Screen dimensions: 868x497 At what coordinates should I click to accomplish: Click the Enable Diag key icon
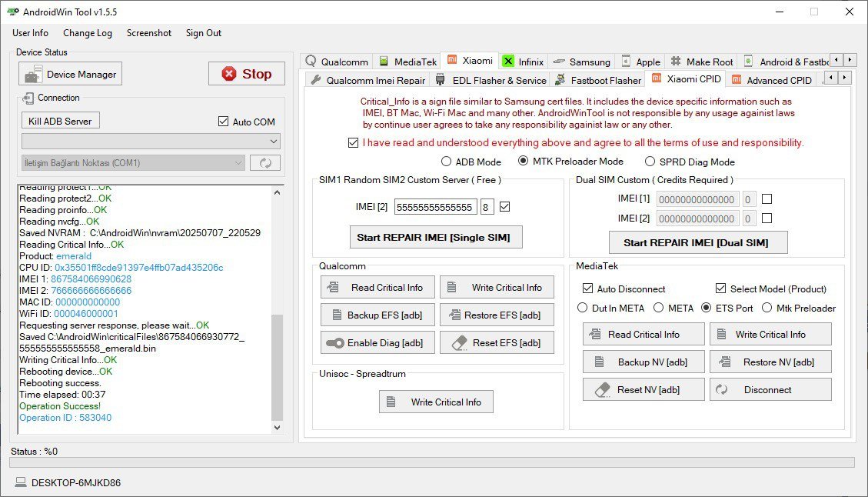pyautogui.click(x=335, y=342)
